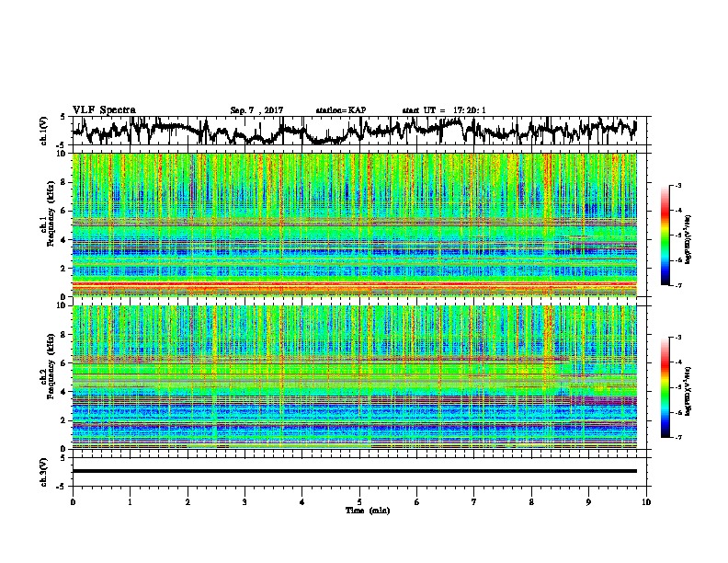Click the time axis tick label "3"
The width and height of the screenshot is (728, 563).
tap(245, 502)
